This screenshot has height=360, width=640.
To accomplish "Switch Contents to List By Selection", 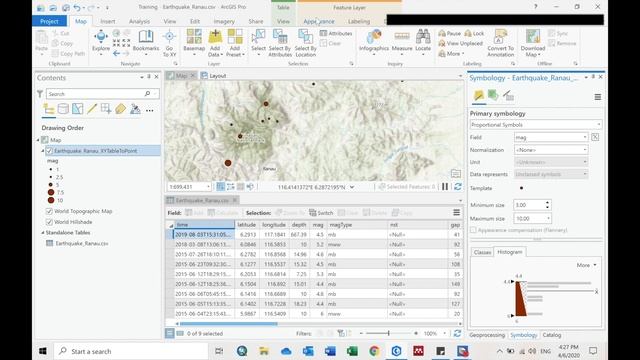I will (78, 109).
